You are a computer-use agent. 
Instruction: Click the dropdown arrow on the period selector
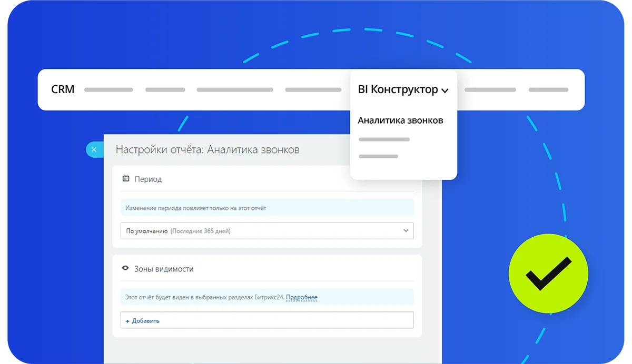click(406, 230)
